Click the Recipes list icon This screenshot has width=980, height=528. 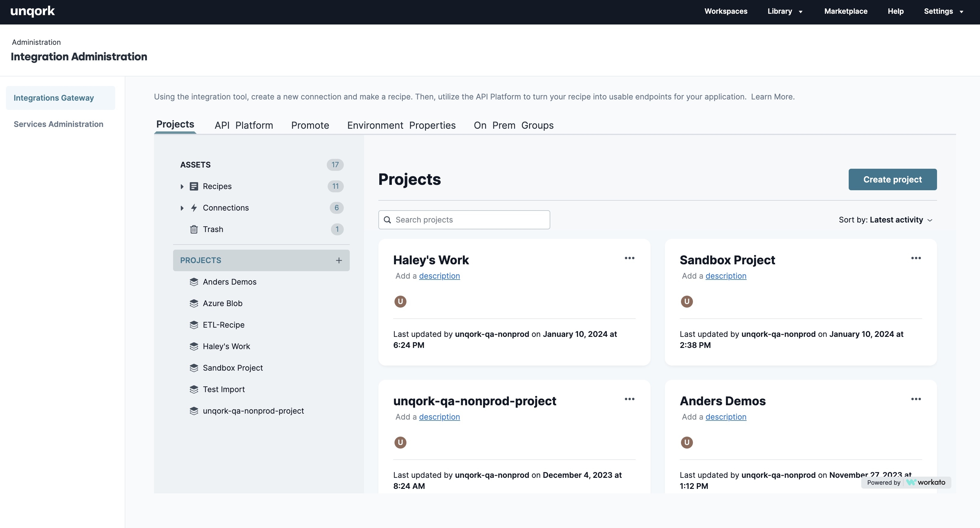pyautogui.click(x=194, y=186)
